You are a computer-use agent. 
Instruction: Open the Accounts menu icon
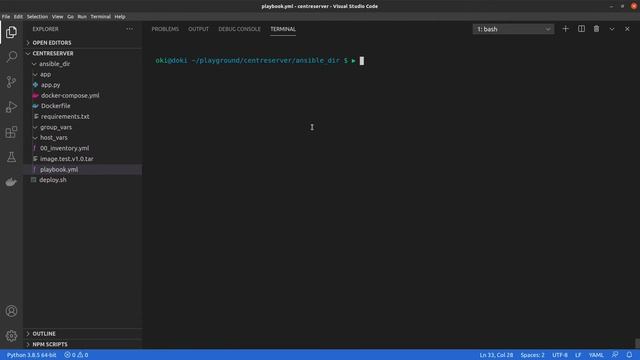point(11,311)
